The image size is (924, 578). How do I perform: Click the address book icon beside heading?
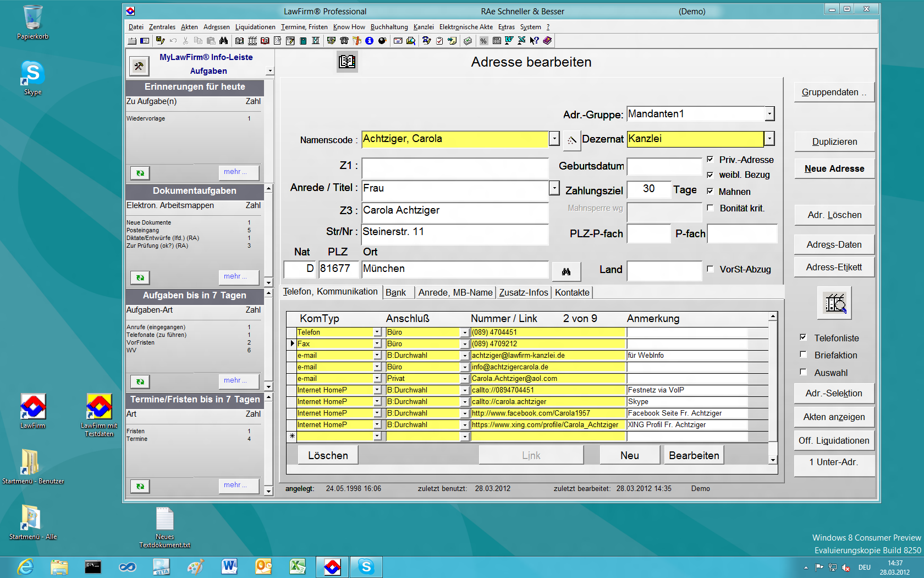point(347,62)
